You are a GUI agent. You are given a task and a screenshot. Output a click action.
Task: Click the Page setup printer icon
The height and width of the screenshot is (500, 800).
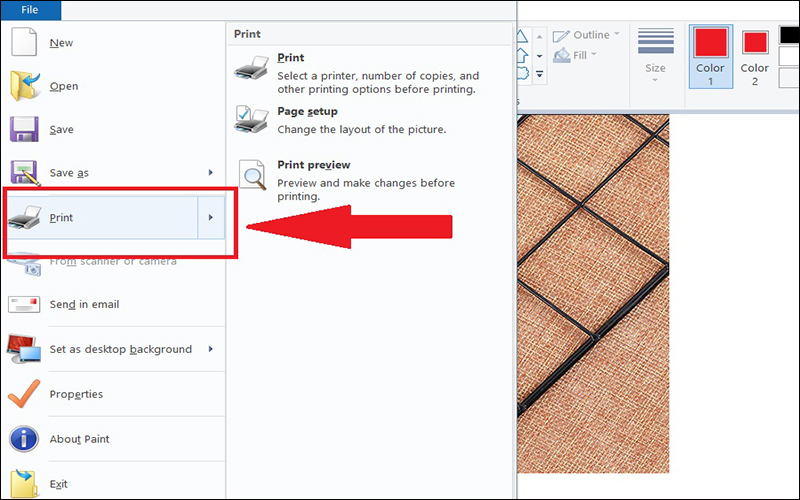(250, 120)
